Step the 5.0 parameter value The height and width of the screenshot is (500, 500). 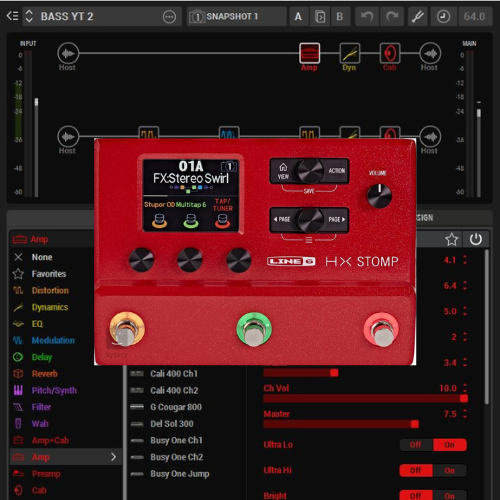coord(465,311)
